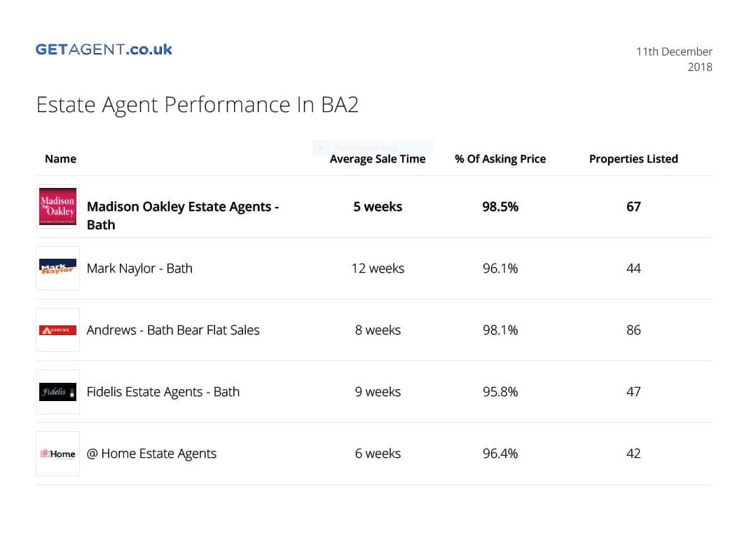Click the % Of Asking Price header
This screenshot has width=756, height=535.
500,158
